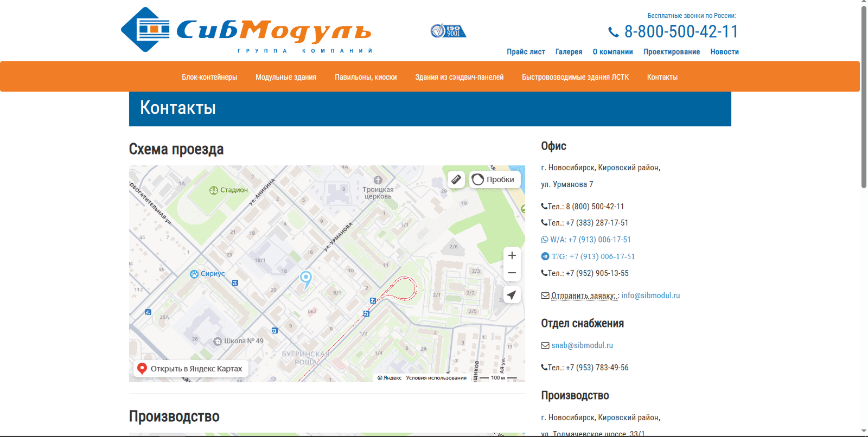The height and width of the screenshot is (437, 868).
Task: Click the © Яндекс copyright link on the map
Action: click(390, 378)
